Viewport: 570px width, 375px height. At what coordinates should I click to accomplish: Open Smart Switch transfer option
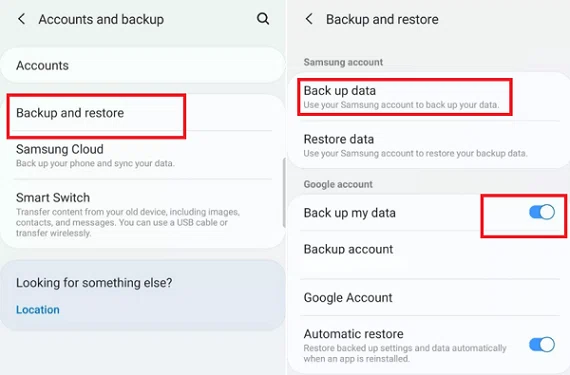click(x=142, y=214)
